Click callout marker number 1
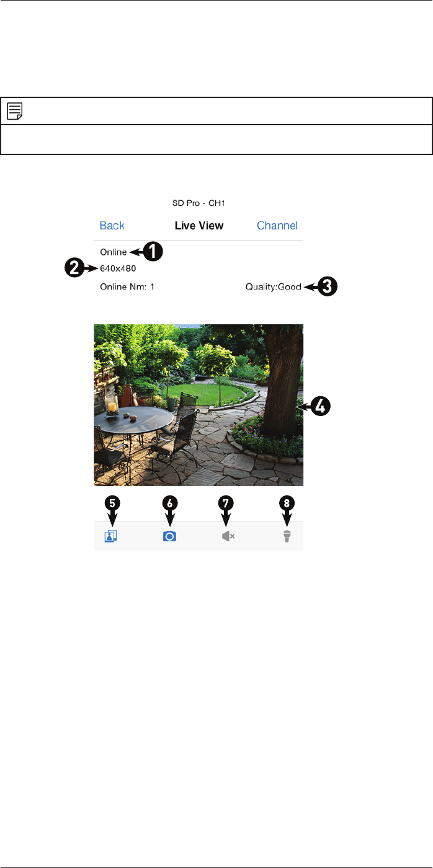This screenshot has height=868, width=433. click(153, 252)
